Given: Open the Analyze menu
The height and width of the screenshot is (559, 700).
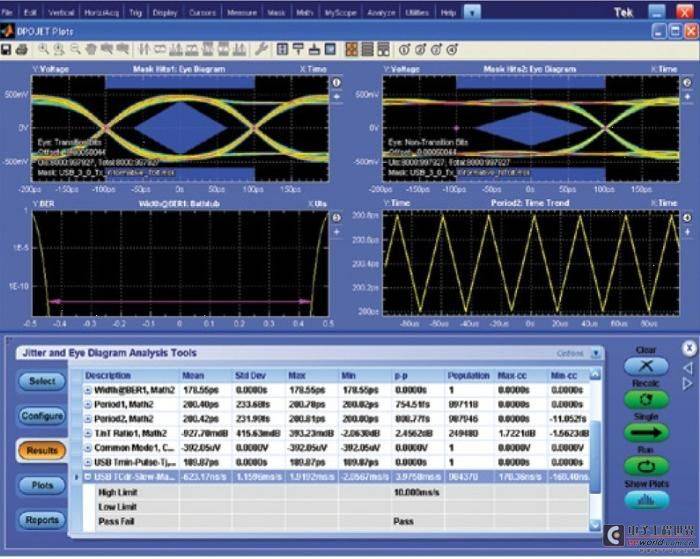Looking at the screenshot, I should click(x=381, y=13).
